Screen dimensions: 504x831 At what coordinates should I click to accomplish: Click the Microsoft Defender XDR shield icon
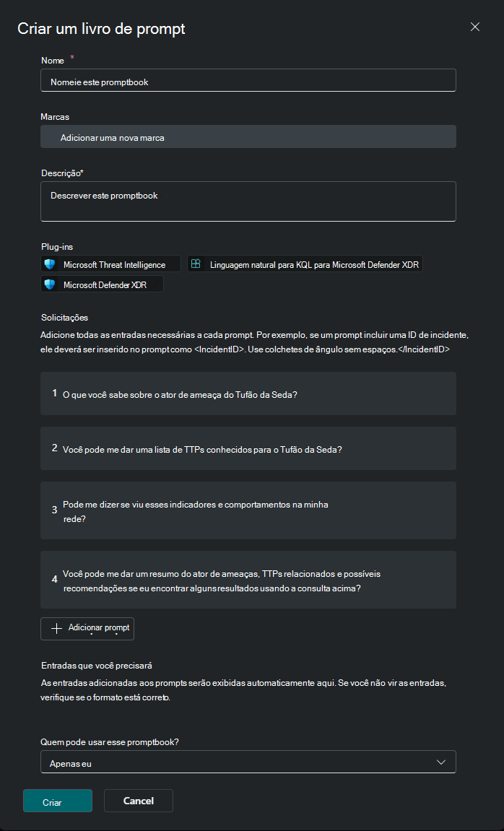[50, 285]
